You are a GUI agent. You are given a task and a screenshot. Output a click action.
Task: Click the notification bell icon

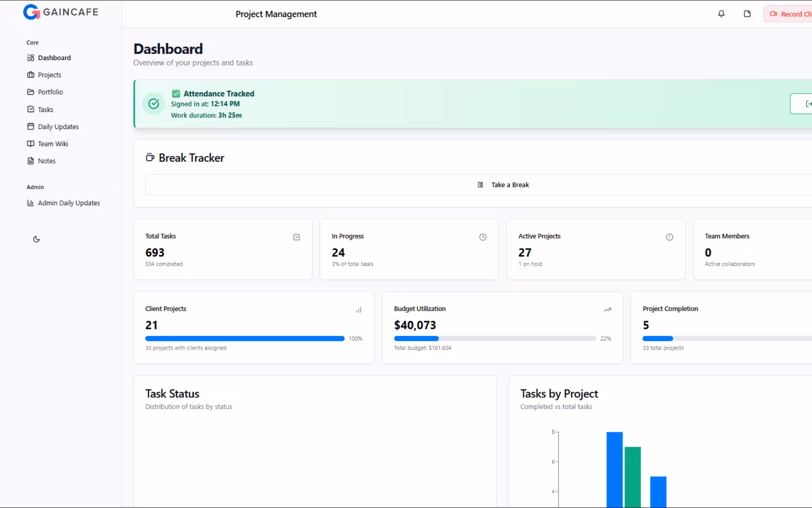click(721, 14)
